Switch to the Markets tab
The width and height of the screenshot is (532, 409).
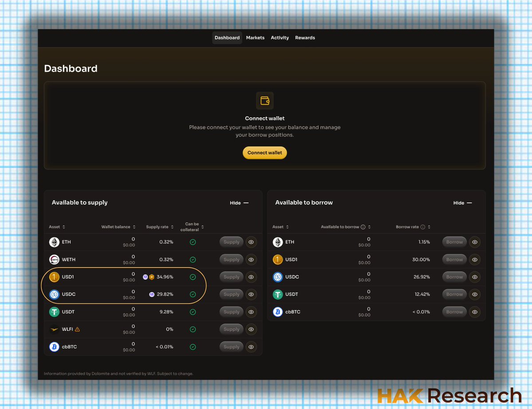coord(255,38)
